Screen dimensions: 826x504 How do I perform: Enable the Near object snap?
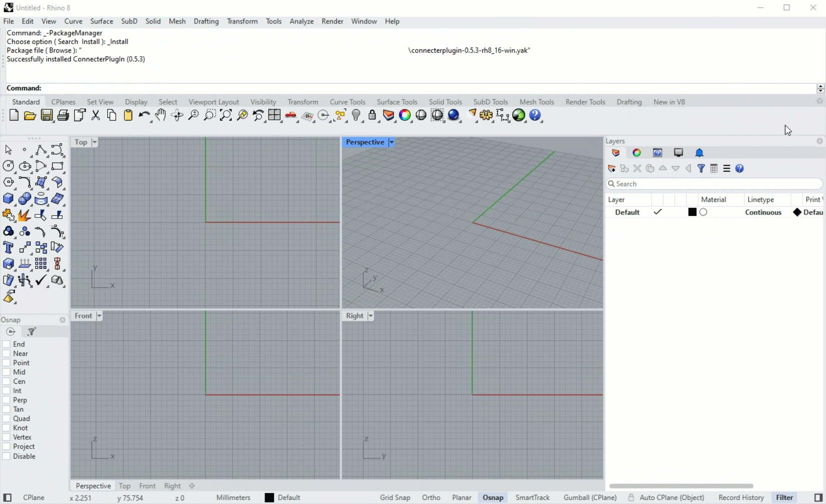pyautogui.click(x=7, y=354)
